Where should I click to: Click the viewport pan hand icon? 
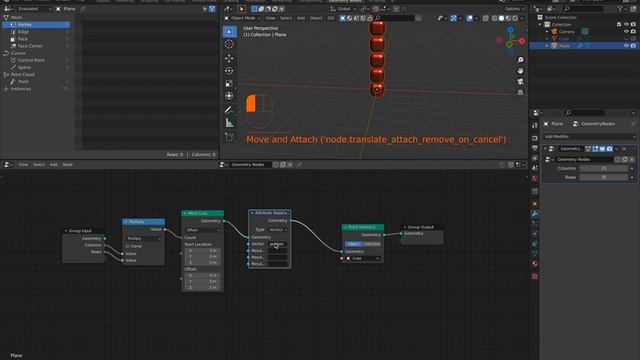[520, 71]
